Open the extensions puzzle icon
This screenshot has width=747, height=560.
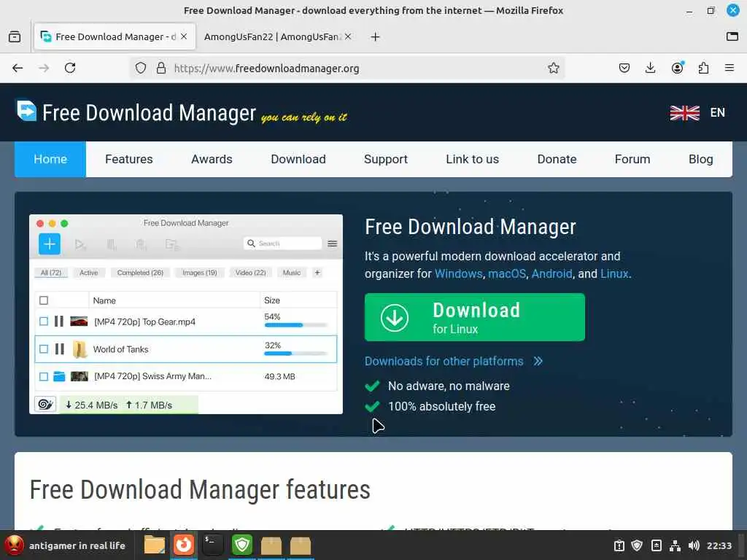tap(703, 68)
